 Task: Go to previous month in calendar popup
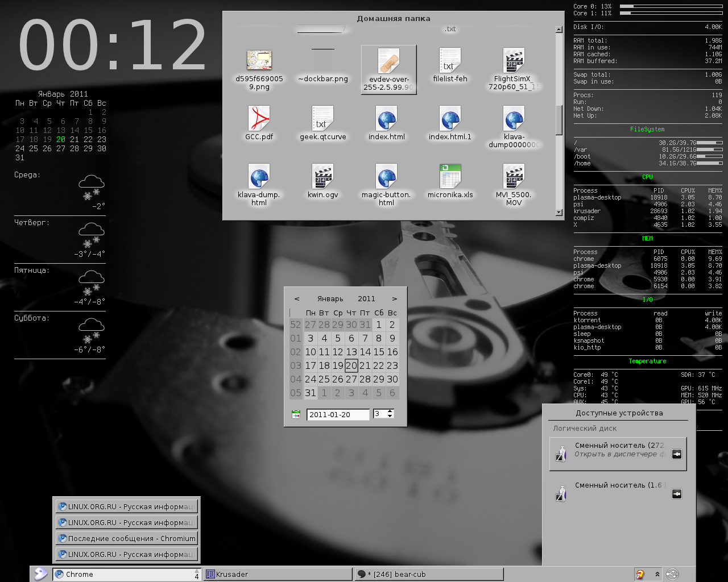297,299
